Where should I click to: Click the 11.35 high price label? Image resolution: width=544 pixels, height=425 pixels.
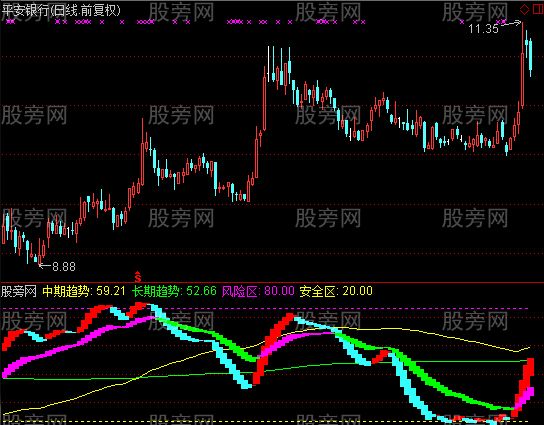[483, 28]
